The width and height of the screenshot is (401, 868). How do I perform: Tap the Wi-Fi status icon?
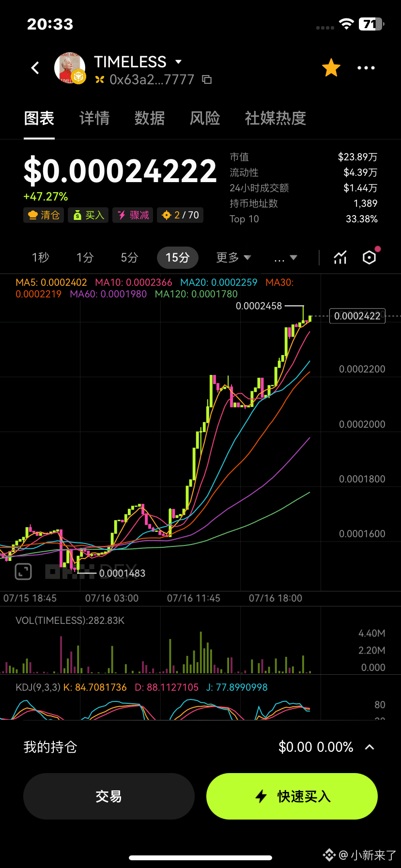(346, 24)
